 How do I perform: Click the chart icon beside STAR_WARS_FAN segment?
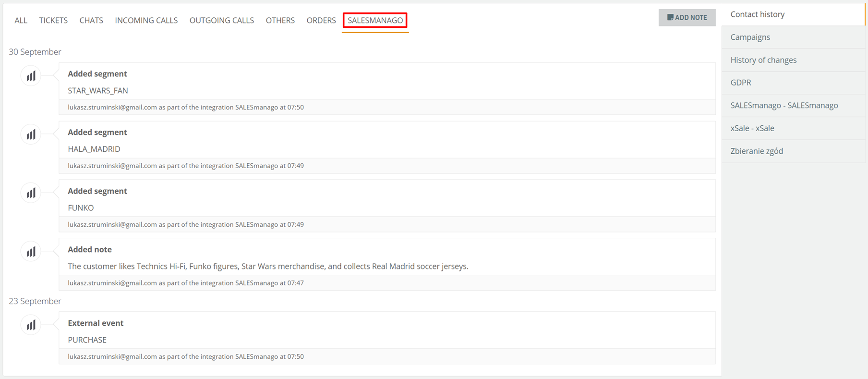point(31,76)
